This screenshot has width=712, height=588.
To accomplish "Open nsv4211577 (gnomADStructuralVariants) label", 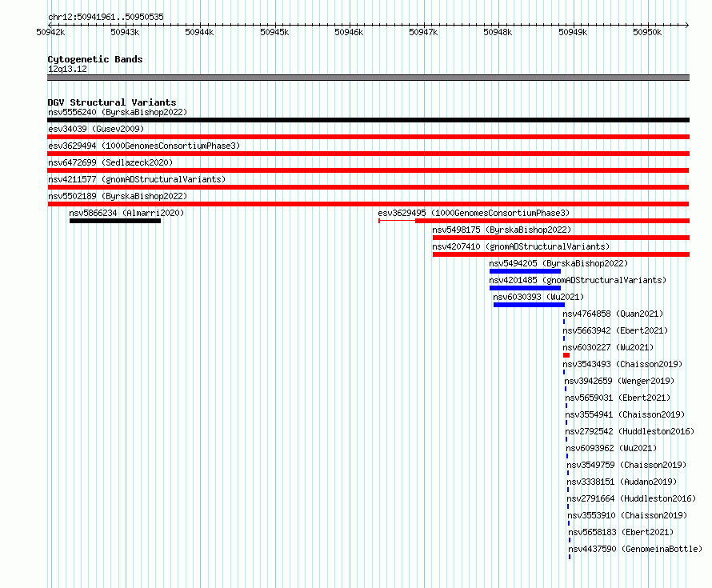I will [x=137, y=179].
